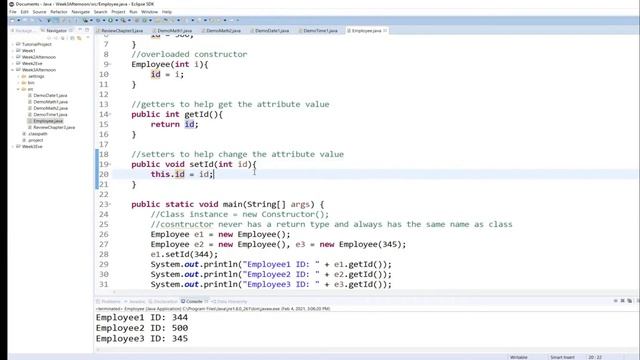
Task: Open the Window menu
Action: pos(149,12)
